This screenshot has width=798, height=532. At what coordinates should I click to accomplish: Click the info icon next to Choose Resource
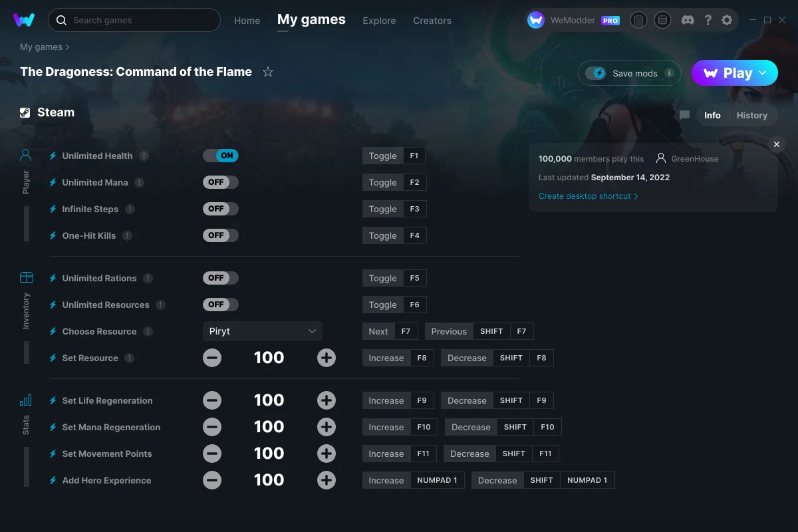point(148,331)
